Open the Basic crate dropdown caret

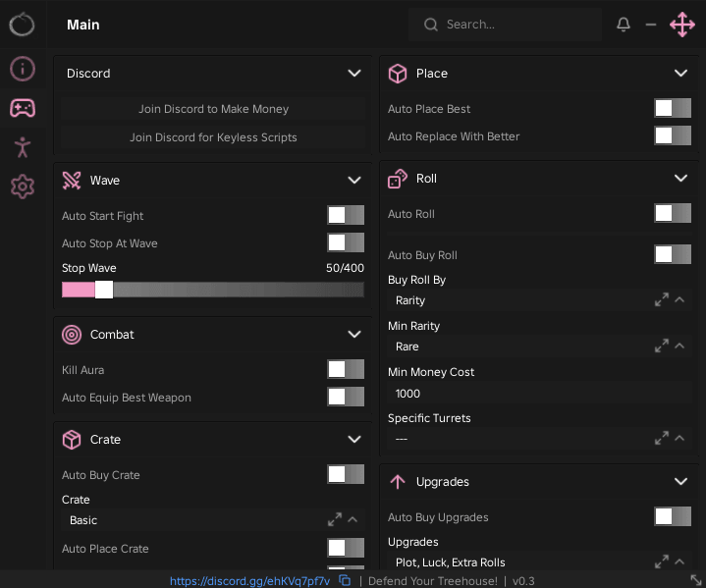coord(353,519)
